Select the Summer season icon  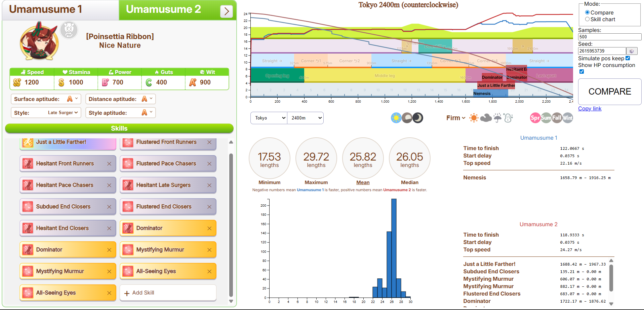pyautogui.click(x=546, y=118)
